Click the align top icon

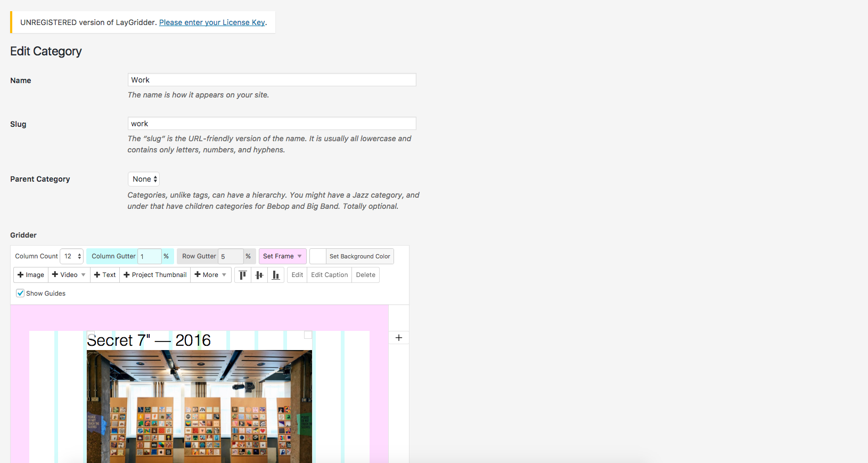pyautogui.click(x=243, y=275)
